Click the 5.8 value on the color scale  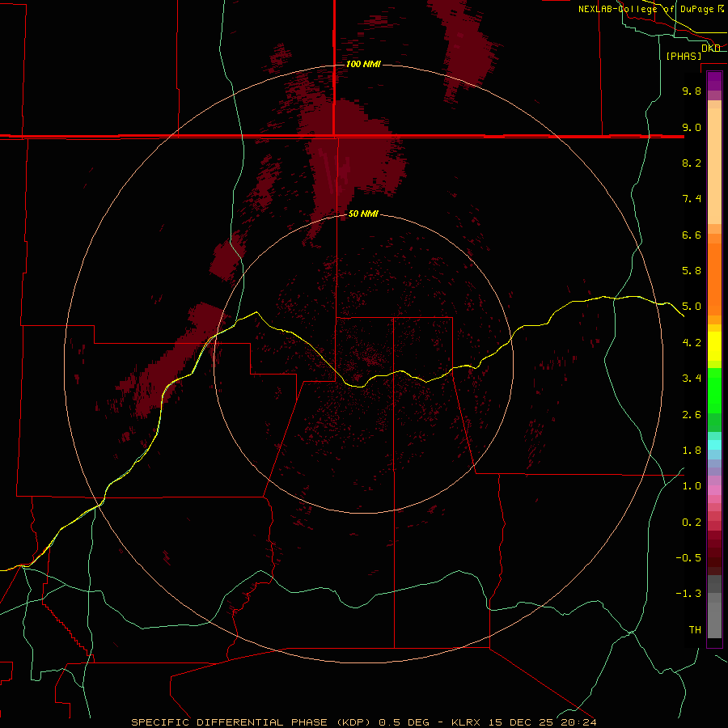(x=692, y=271)
